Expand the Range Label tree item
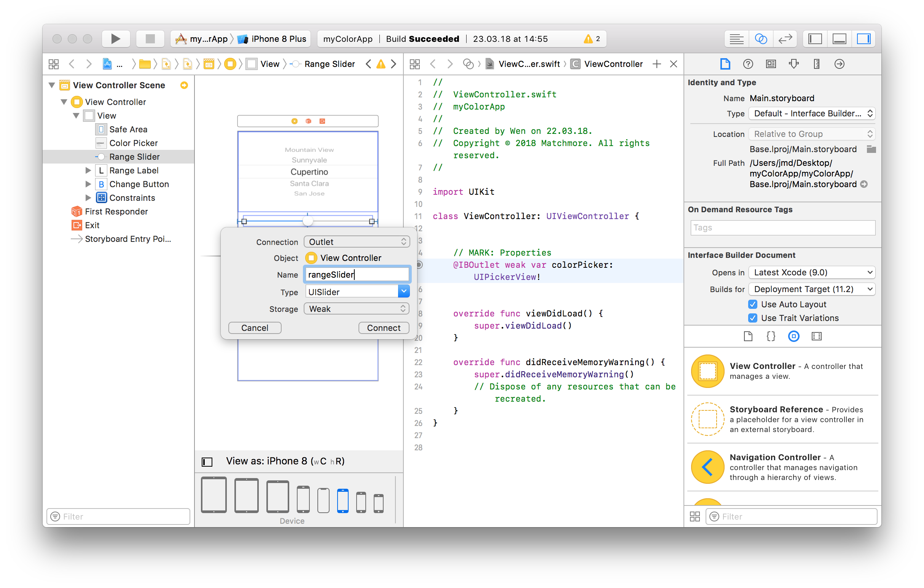Image resolution: width=924 pixels, height=588 pixels. 88,170
